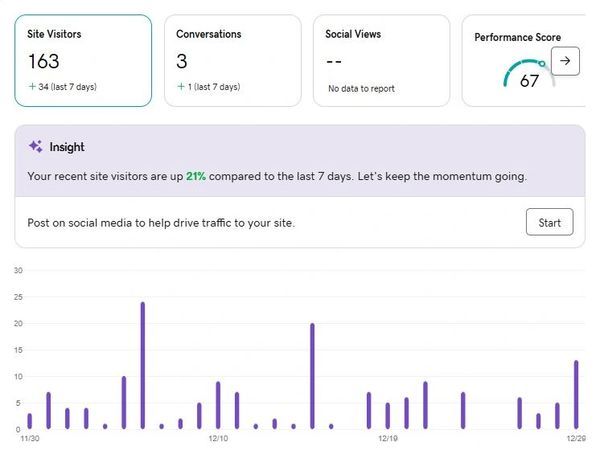
Task: Click the right arrow button beside Performance Score
Action: coord(565,61)
